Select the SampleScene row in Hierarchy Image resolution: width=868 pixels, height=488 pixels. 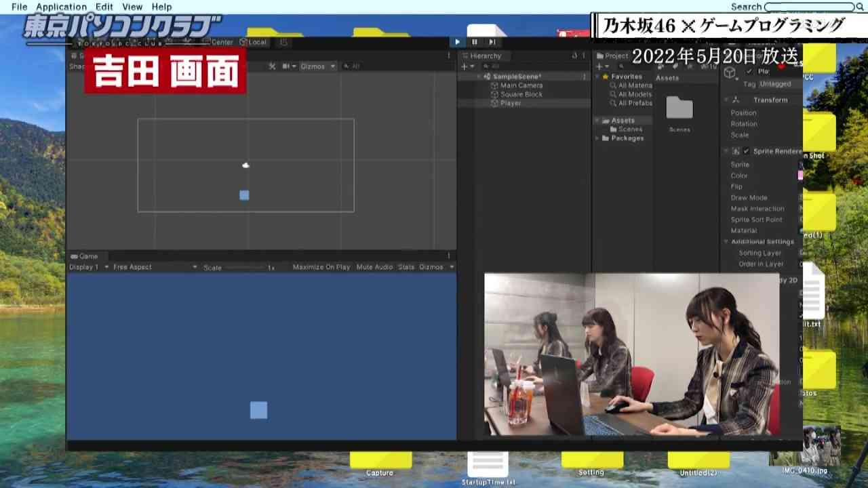point(522,77)
